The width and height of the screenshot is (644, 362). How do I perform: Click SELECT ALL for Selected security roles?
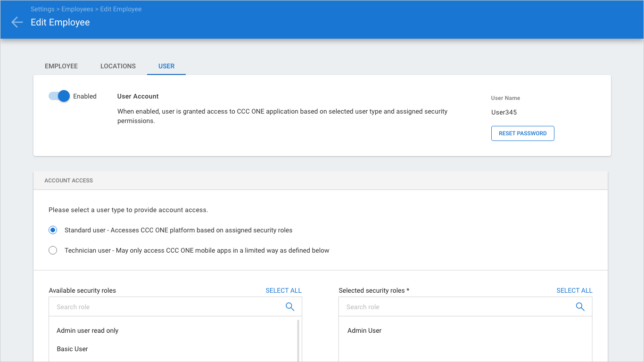coord(574,290)
